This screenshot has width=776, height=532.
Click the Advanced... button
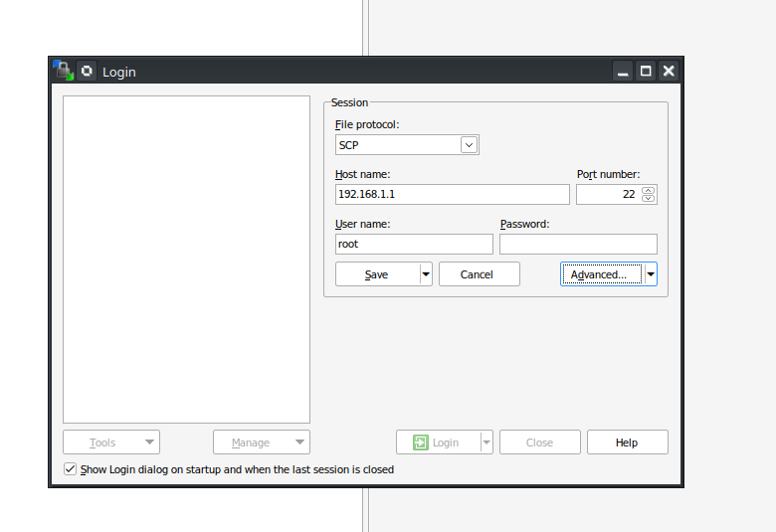602,274
